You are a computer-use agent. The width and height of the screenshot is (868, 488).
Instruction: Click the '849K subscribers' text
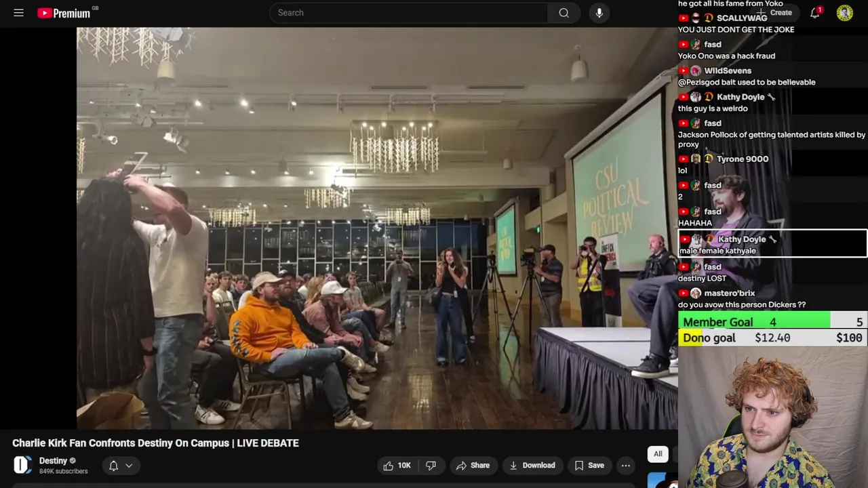click(x=63, y=471)
